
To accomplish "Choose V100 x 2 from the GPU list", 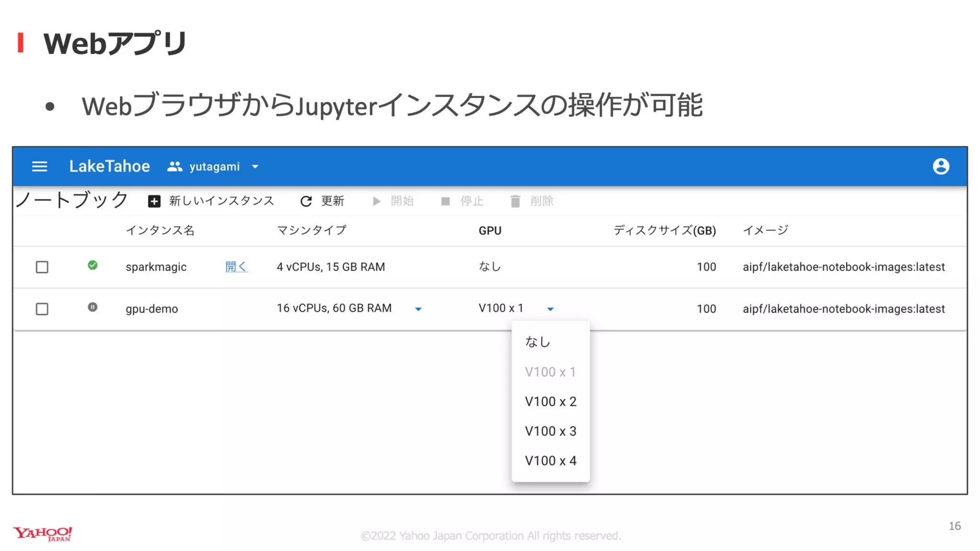I will click(550, 401).
